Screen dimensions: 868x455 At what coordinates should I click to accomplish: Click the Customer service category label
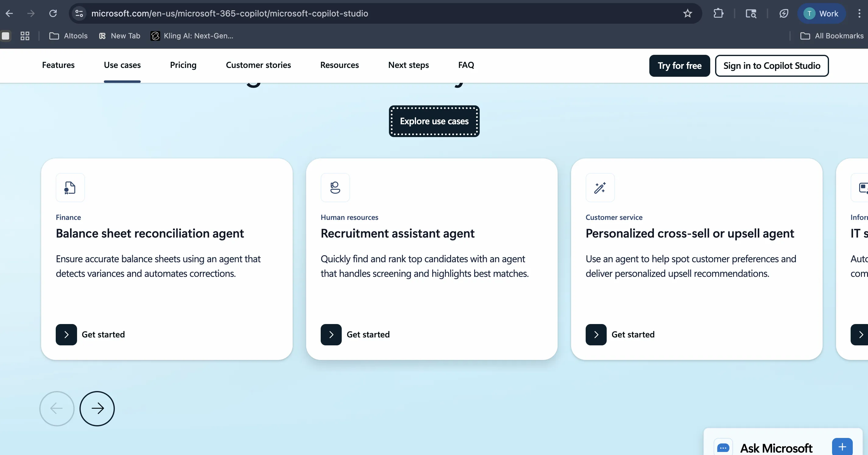(614, 217)
